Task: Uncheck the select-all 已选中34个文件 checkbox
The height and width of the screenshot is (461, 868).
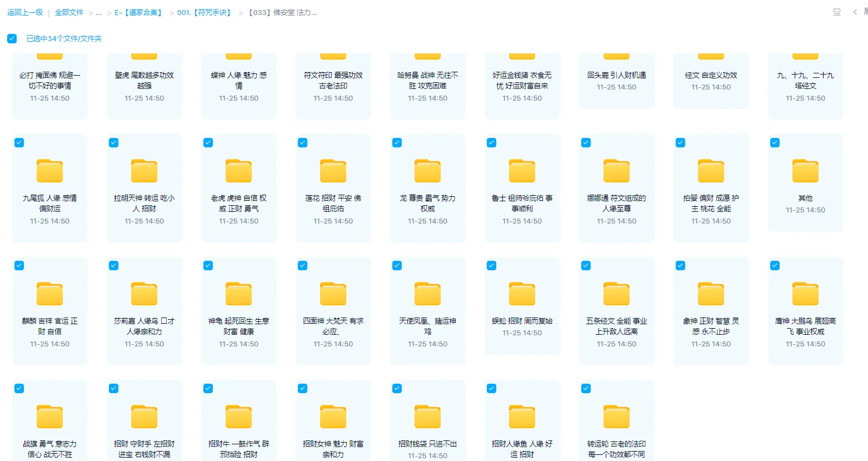Action: point(12,38)
